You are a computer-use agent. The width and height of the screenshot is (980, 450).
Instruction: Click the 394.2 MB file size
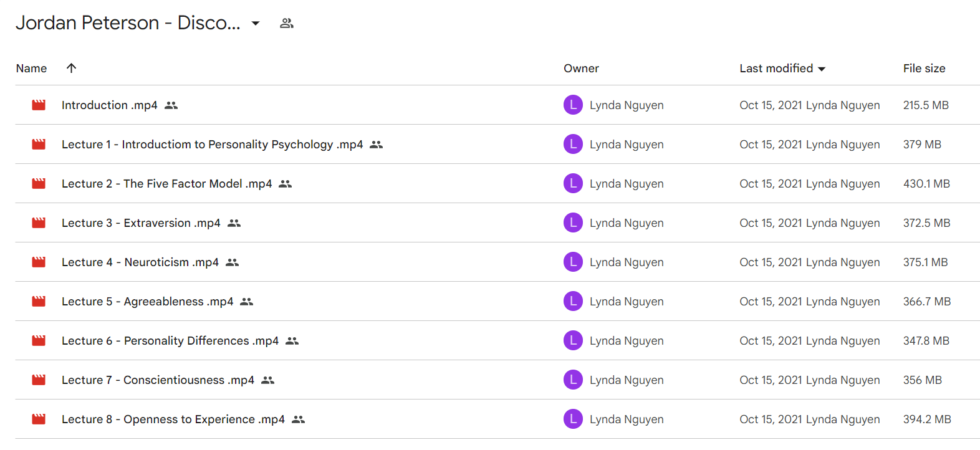927,419
